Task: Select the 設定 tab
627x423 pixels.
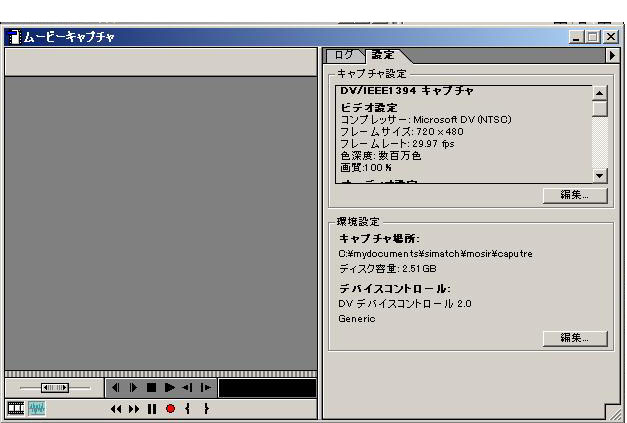Action: point(383,55)
